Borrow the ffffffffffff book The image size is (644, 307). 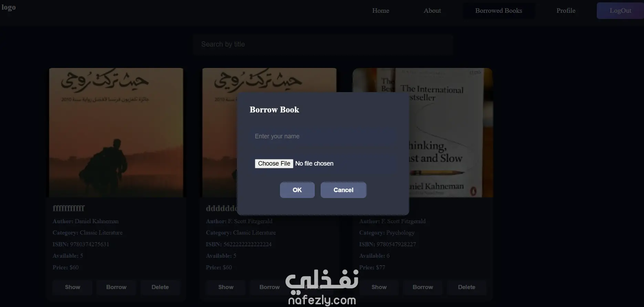[116, 287]
